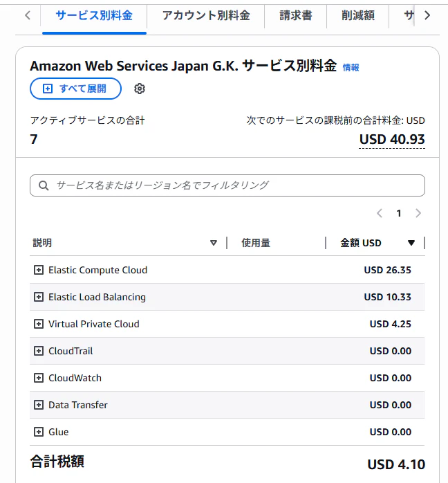Viewport: 448px width, 483px height.
Task: Open the 情報 info link
Action: (351, 67)
